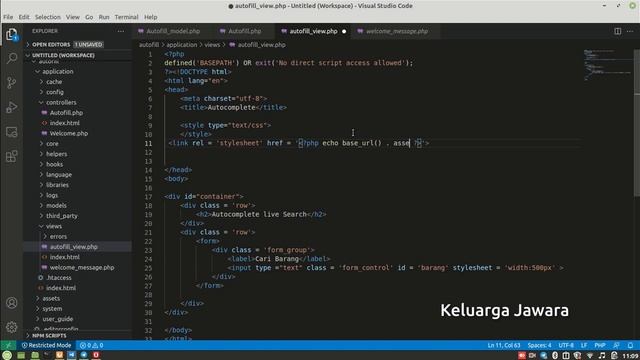
Task: Click the remote window indicator in status bar
Action: pos(8,345)
